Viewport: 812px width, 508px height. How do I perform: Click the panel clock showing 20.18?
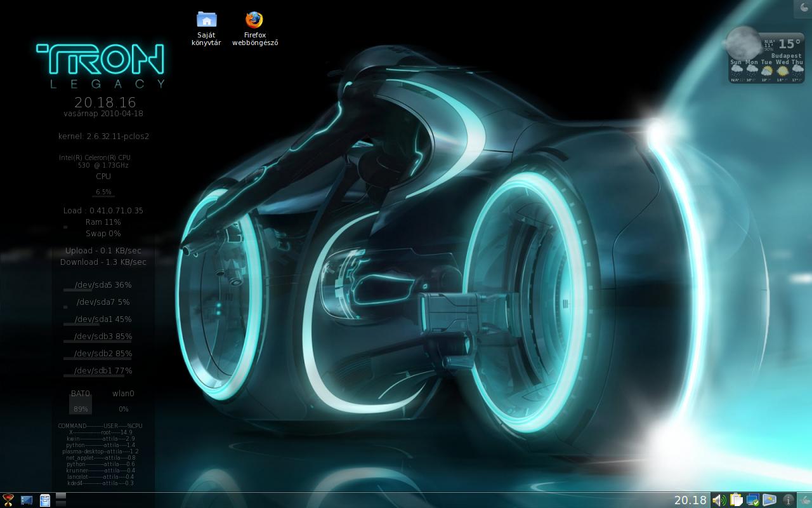coord(690,500)
